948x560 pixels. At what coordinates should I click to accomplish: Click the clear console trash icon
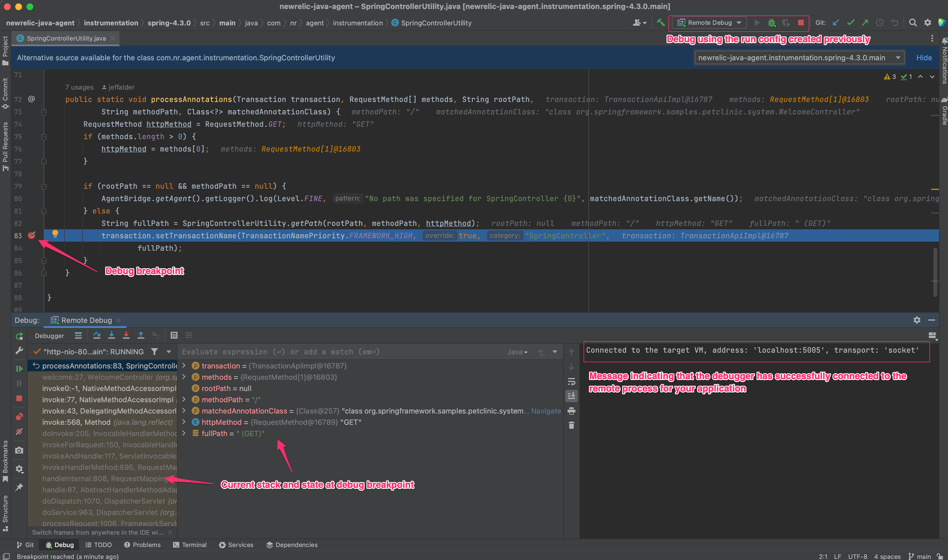[572, 425]
